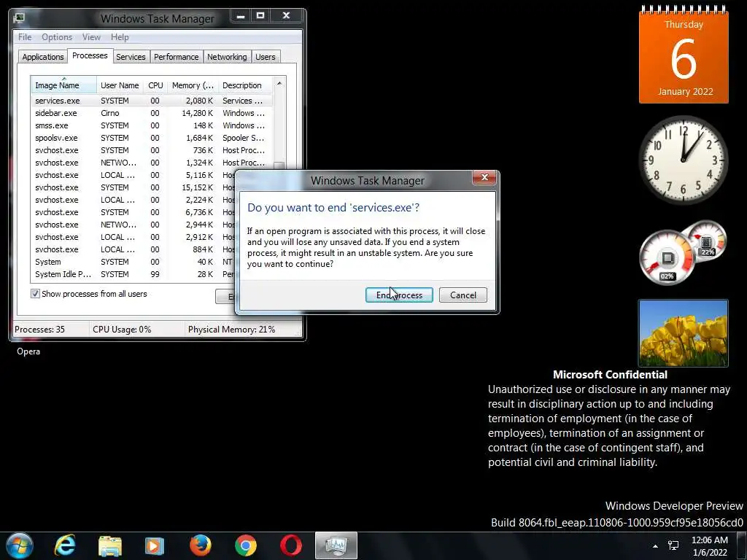Sort by Description column header
The image size is (747, 560).
[x=245, y=85]
